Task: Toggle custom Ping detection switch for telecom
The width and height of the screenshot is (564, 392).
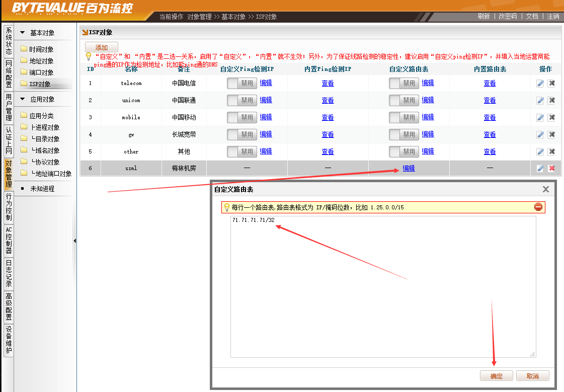Action: click(241, 84)
